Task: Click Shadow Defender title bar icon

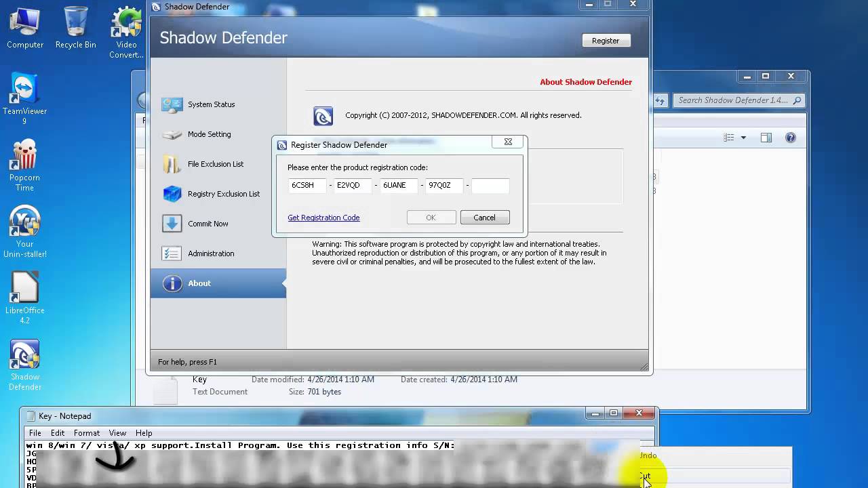Action: 156,7
